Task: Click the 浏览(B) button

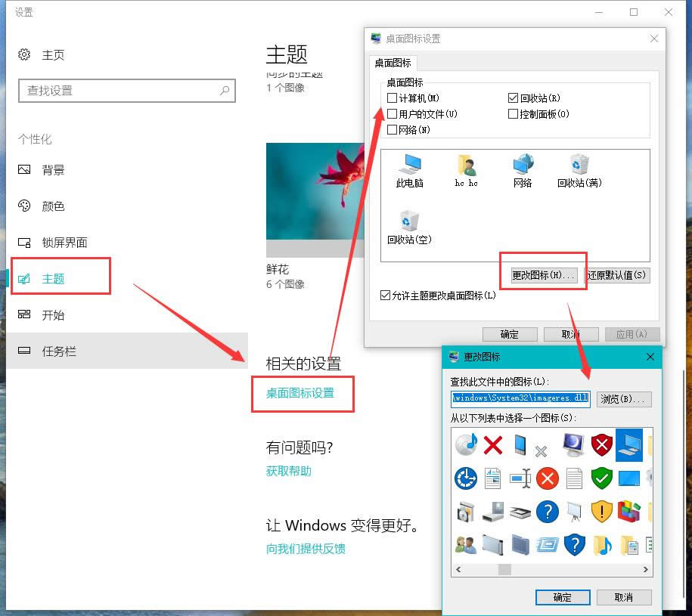Action: (x=624, y=398)
